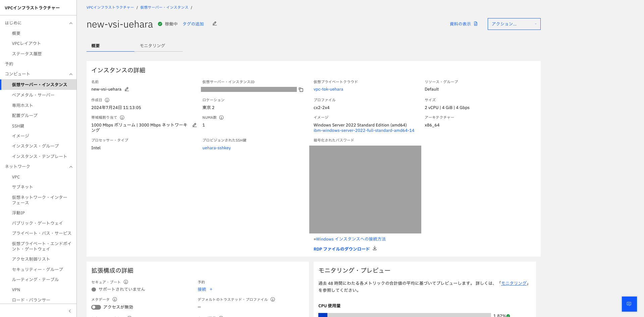Edit the instance name with the pencil icon
The width and height of the screenshot is (644, 317).
[x=126, y=89]
